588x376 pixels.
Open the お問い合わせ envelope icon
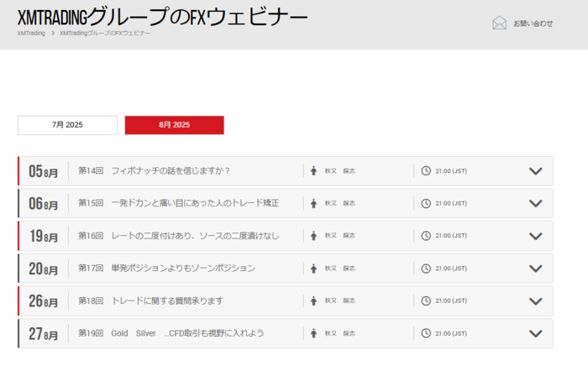tap(499, 23)
